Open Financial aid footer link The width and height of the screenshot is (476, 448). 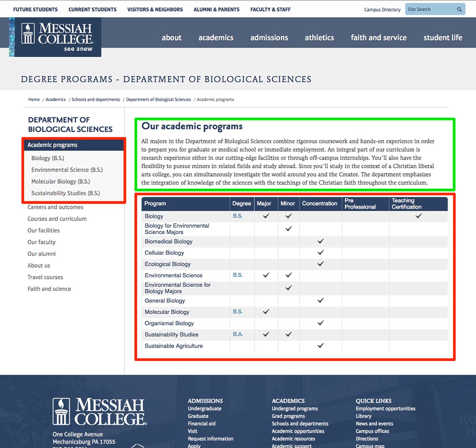[x=202, y=424]
